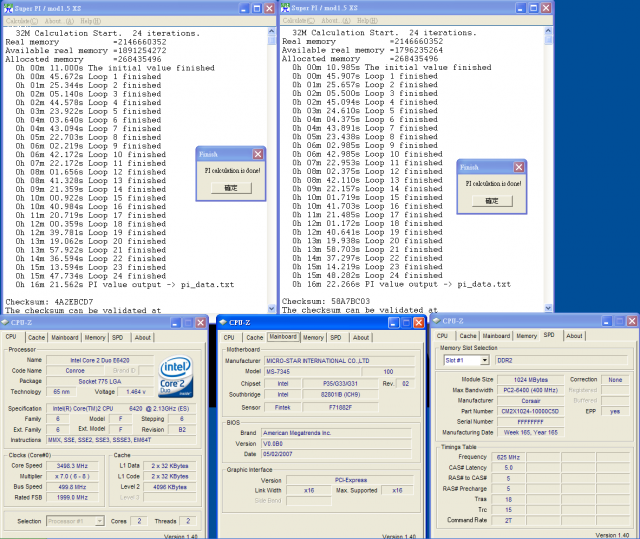Screen dimensions: 640x539
Task: Click the Rated FSB 1999.0 MHz value
Action: (72, 497)
